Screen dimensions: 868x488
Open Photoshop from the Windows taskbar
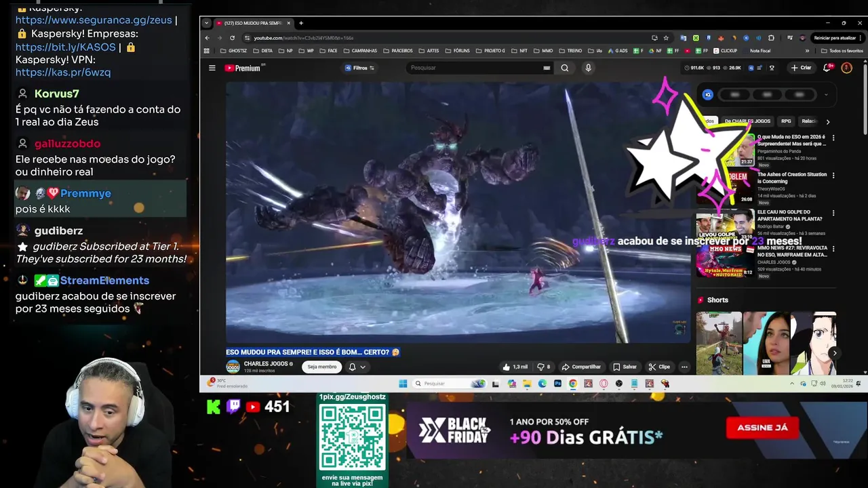tap(557, 384)
